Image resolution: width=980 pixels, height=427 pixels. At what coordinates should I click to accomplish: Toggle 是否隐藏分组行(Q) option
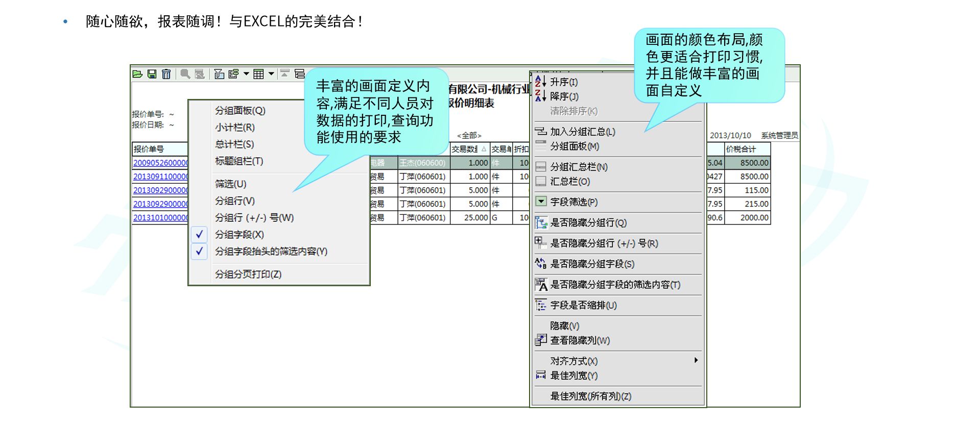(x=588, y=223)
